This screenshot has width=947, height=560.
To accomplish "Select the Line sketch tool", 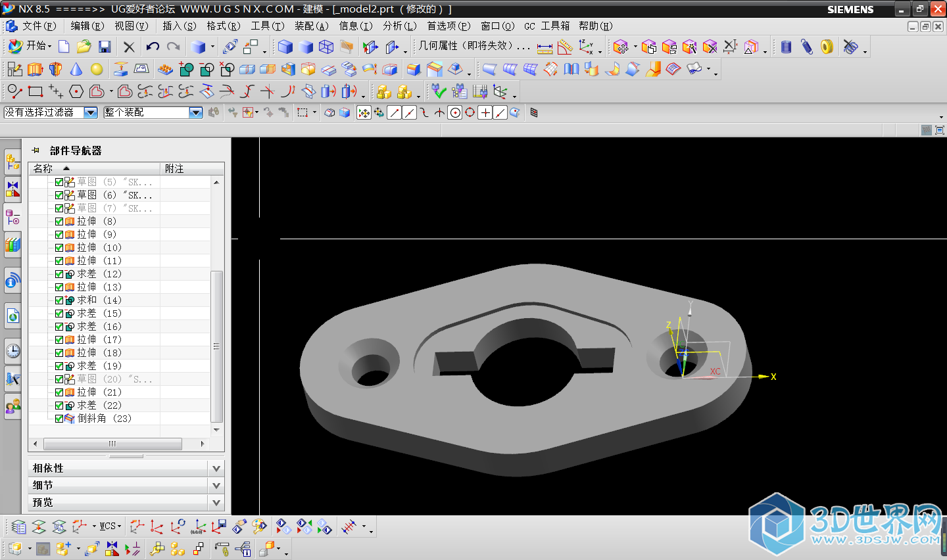I will pyautogui.click(x=14, y=91).
